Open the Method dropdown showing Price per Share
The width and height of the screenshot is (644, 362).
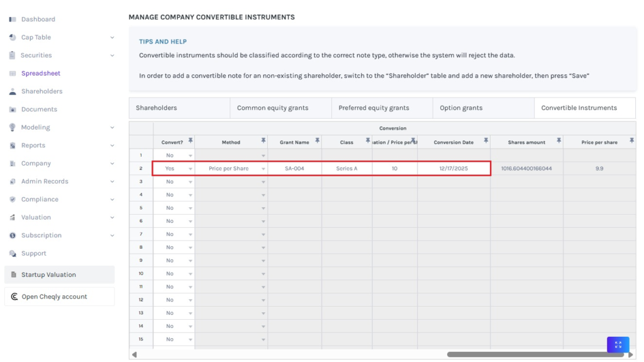(264, 169)
